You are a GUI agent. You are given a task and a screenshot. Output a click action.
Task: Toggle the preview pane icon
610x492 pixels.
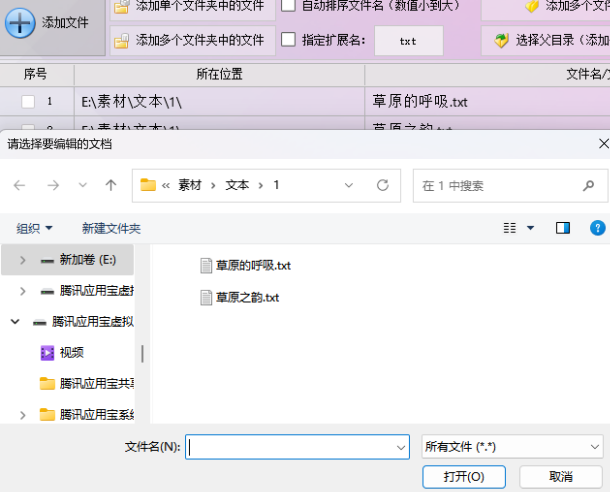[x=563, y=228]
